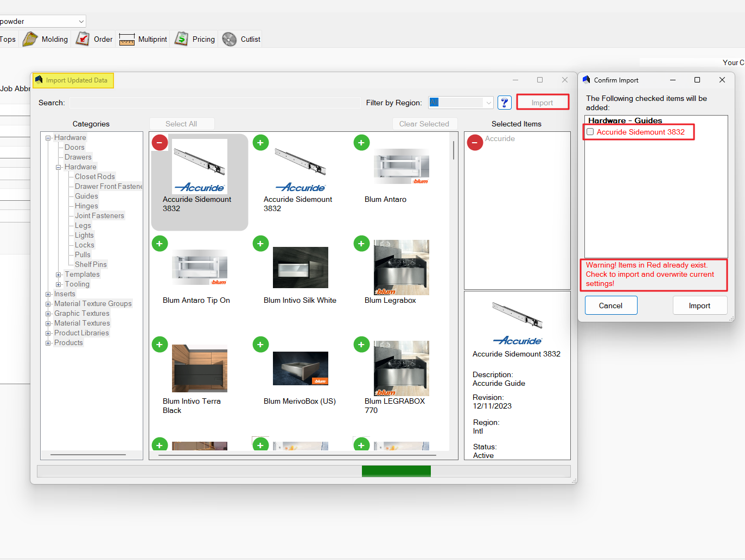The image size is (745, 560).
Task: Expand the Material Texture Groups node
Action: 48,304
